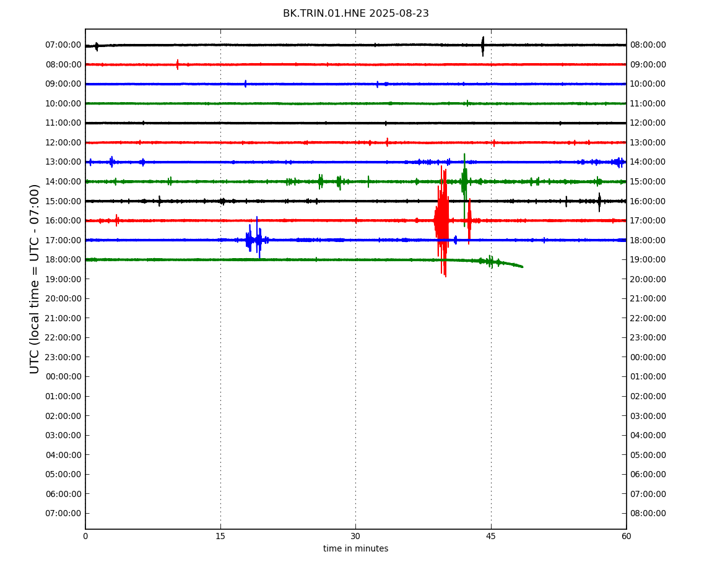Click the 22:00:00 label on the right axis

(x=648, y=318)
